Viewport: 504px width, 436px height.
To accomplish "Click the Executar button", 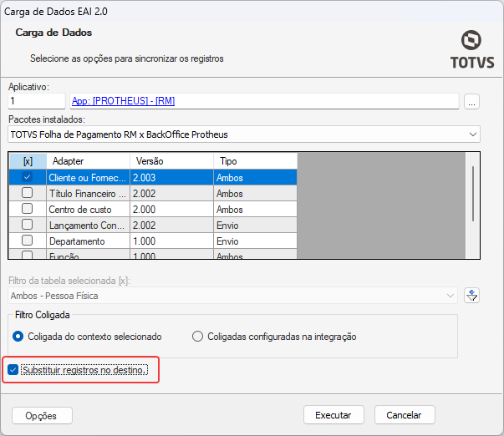I will [333, 415].
